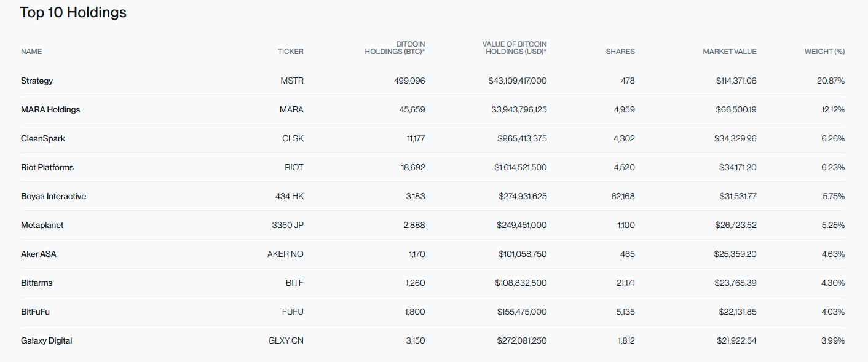Click the Value of Bitcoin Holdings header
Viewport: 868px width, 362px height.
pos(515,48)
